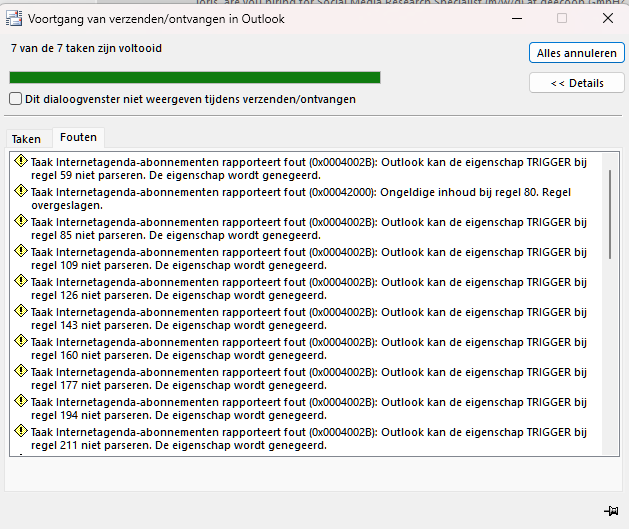Click the warning icon for the regel 211 error
629x529 pixels.
pyautogui.click(x=20, y=431)
